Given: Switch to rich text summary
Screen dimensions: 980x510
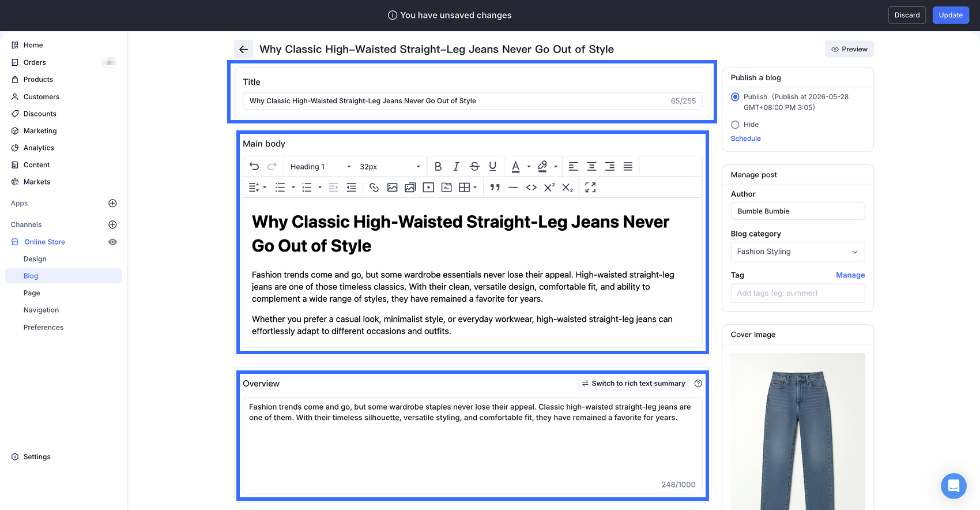Looking at the screenshot, I should tap(633, 383).
